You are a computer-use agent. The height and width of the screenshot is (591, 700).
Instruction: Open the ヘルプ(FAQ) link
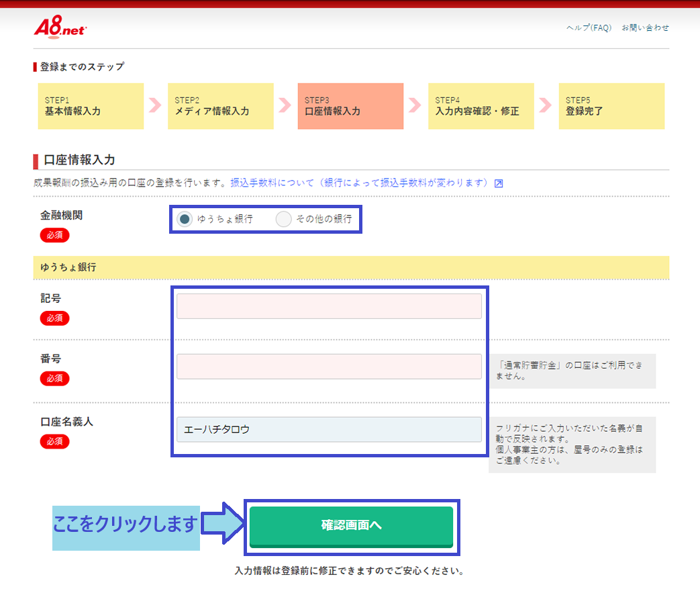point(589,28)
